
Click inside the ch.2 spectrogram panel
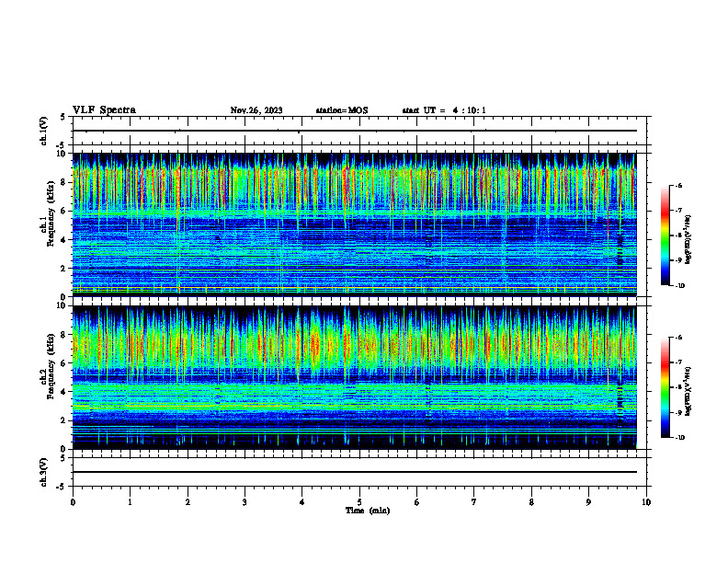pyautogui.click(x=354, y=377)
